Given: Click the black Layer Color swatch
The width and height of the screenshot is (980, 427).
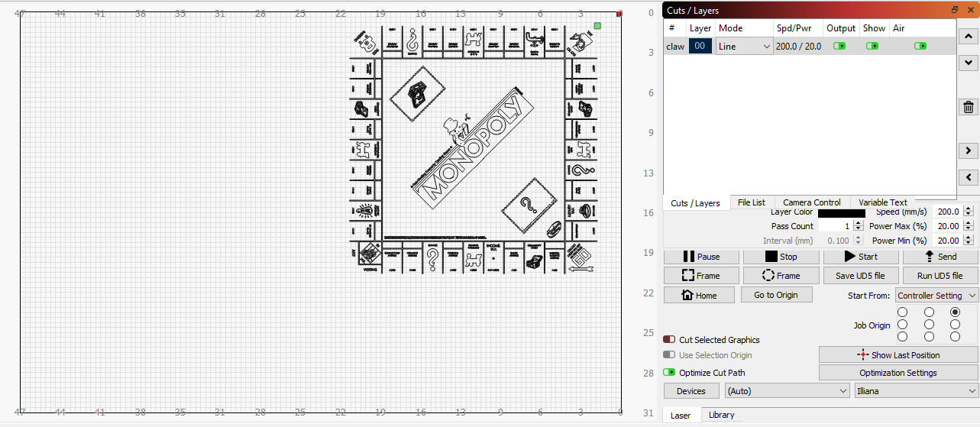Looking at the screenshot, I should click(841, 213).
